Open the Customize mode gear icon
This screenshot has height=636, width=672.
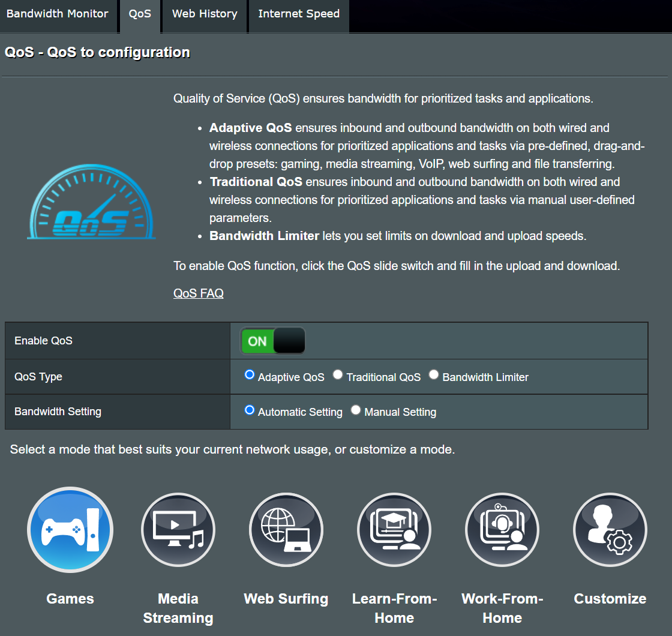610,530
